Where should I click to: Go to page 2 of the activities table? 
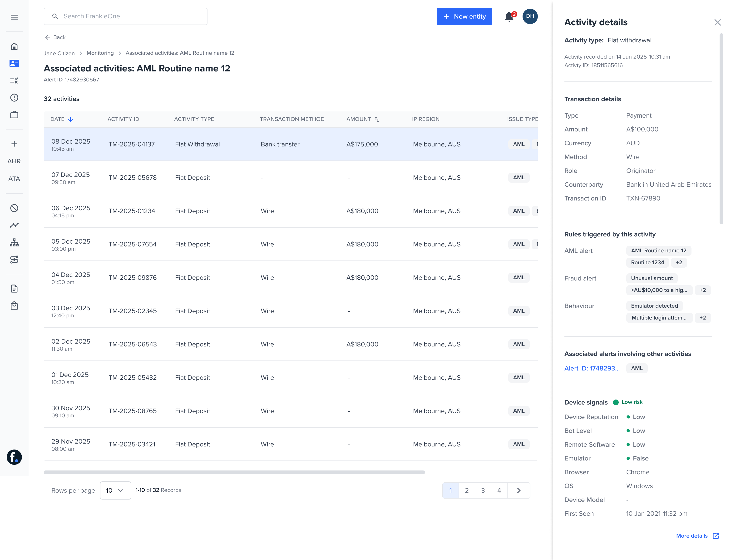466,490
